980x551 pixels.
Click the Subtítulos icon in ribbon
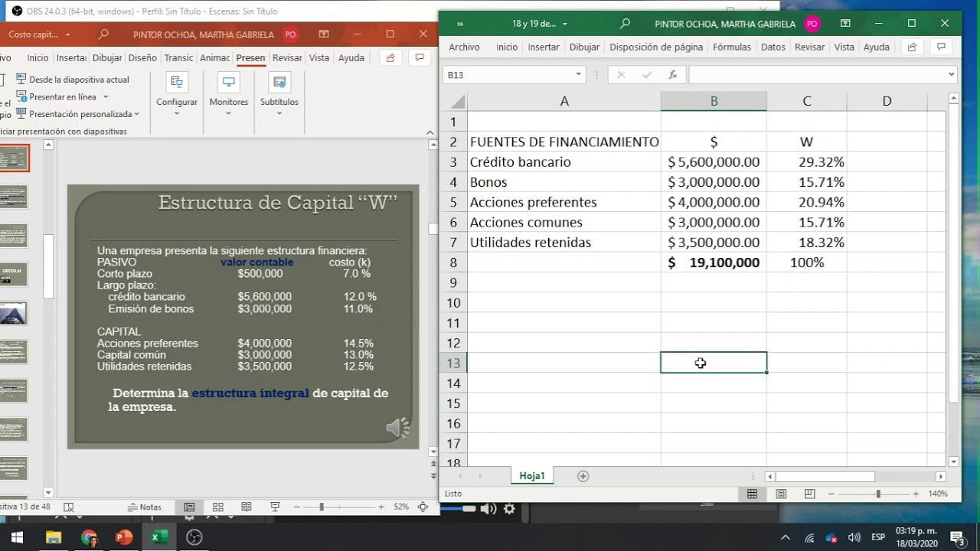279,83
